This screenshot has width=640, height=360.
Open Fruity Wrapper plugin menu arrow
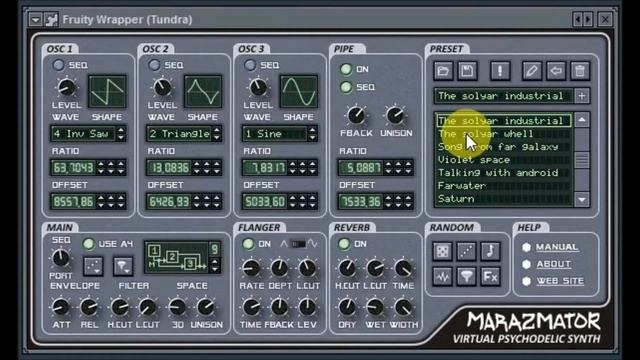[36, 20]
